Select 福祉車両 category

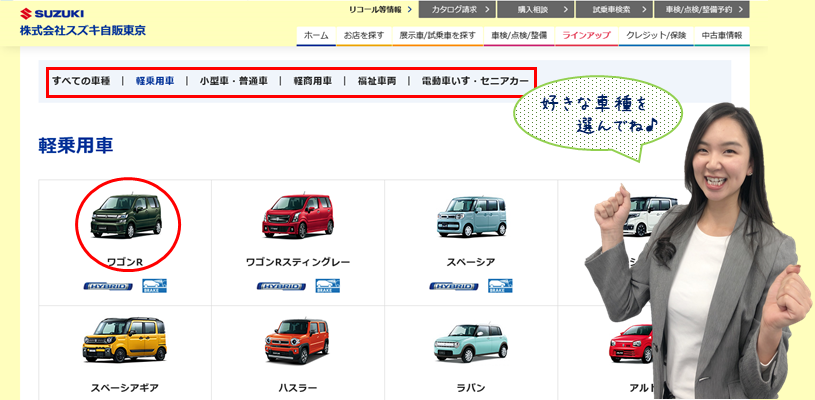point(377,81)
